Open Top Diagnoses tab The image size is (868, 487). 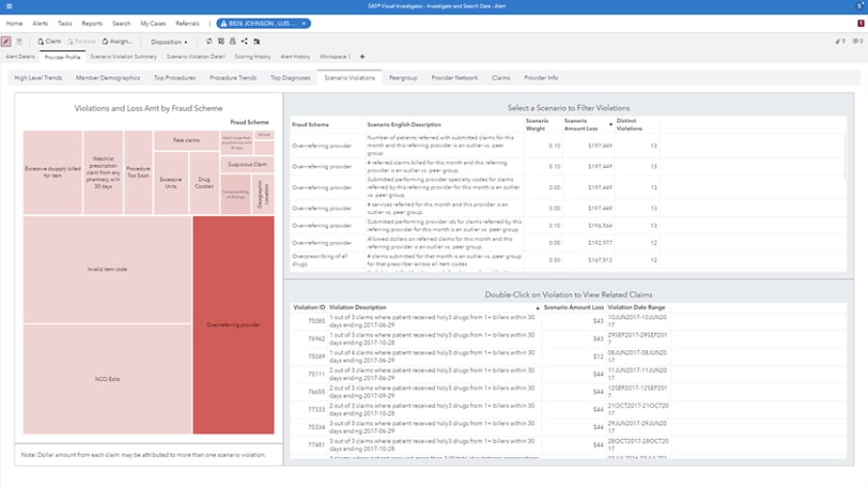pyautogui.click(x=290, y=78)
